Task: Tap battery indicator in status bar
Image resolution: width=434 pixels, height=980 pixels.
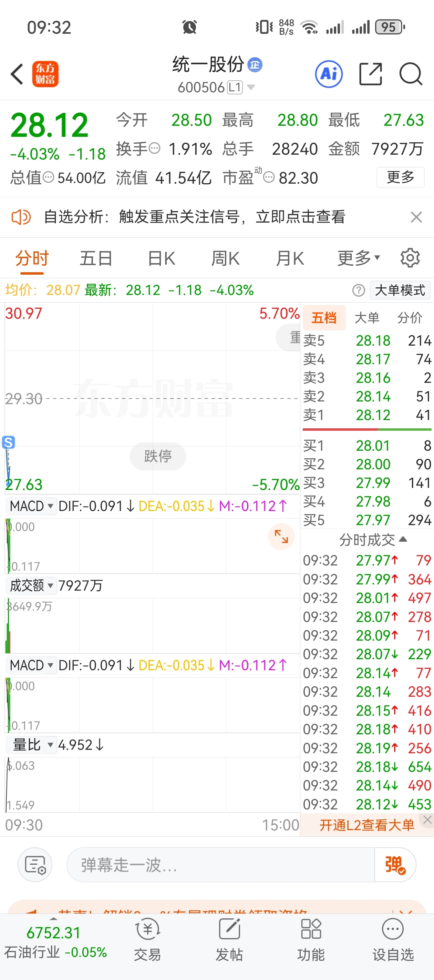Action: point(390,27)
